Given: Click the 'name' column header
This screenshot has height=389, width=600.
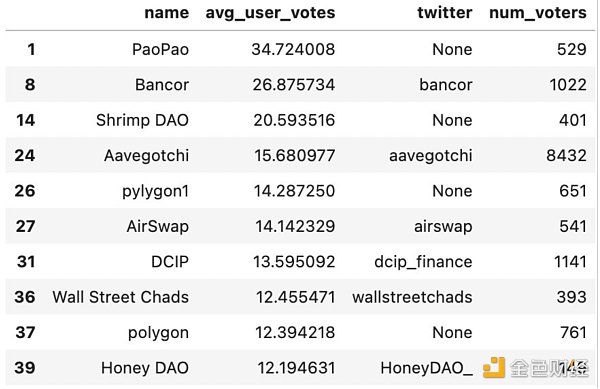Looking at the screenshot, I should click(x=166, y=13).
